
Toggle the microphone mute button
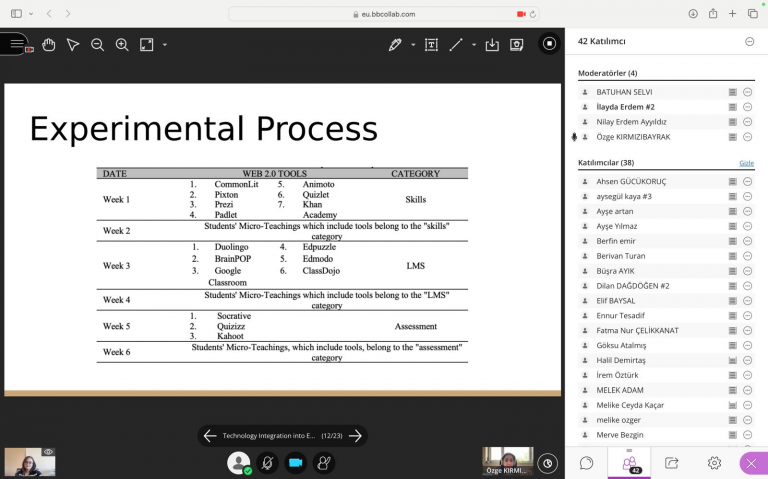point(267,462)
